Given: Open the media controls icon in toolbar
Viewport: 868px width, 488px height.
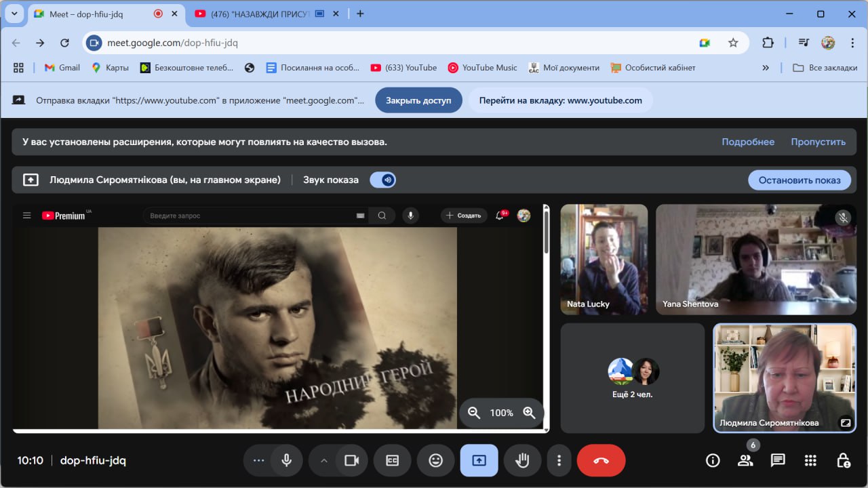Looking at the screenshot, I should tap(804, 43).
